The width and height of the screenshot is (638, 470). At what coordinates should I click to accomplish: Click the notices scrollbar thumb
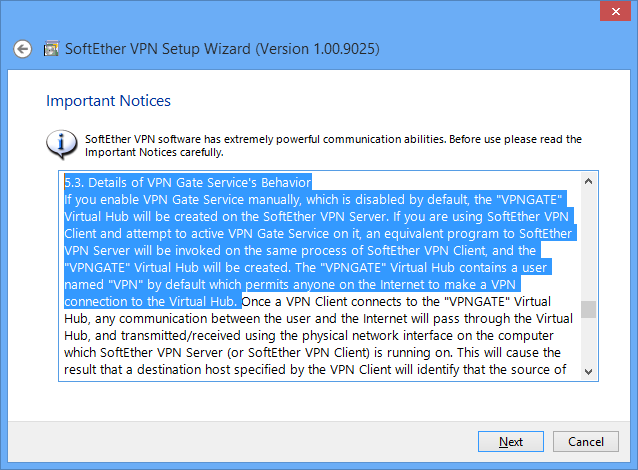point(588,308)
